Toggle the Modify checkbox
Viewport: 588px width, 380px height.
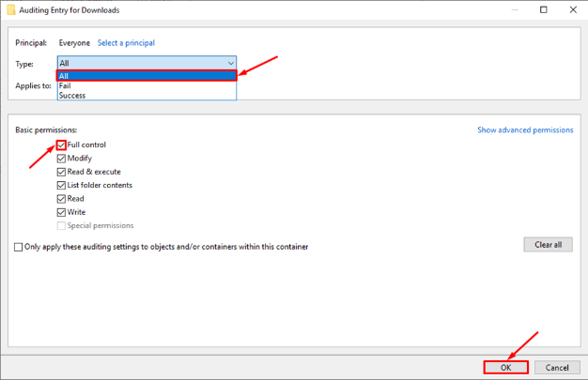[x=61, y=159]
